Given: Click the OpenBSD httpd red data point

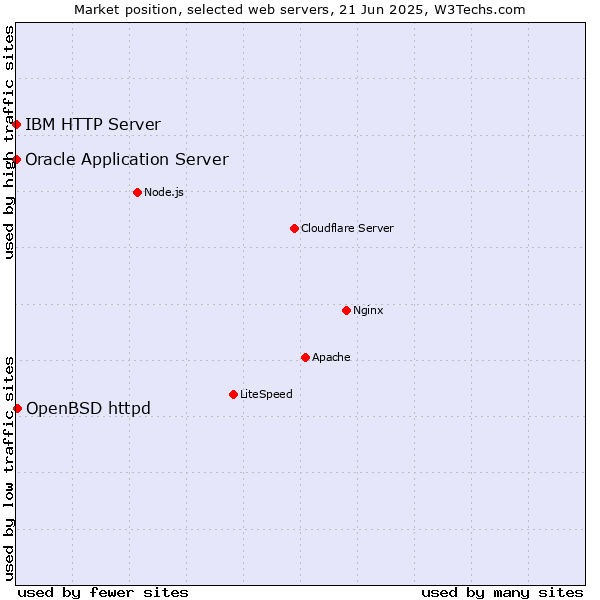Looking at the screenshot, I should coord(18,408).
